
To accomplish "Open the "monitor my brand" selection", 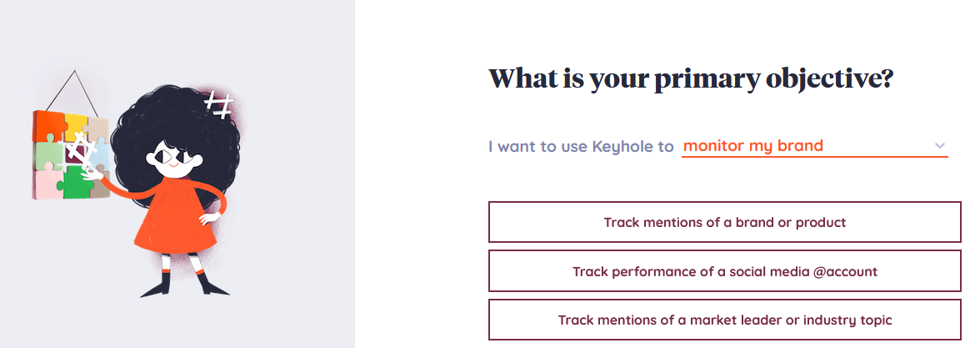I will point(814,146).
